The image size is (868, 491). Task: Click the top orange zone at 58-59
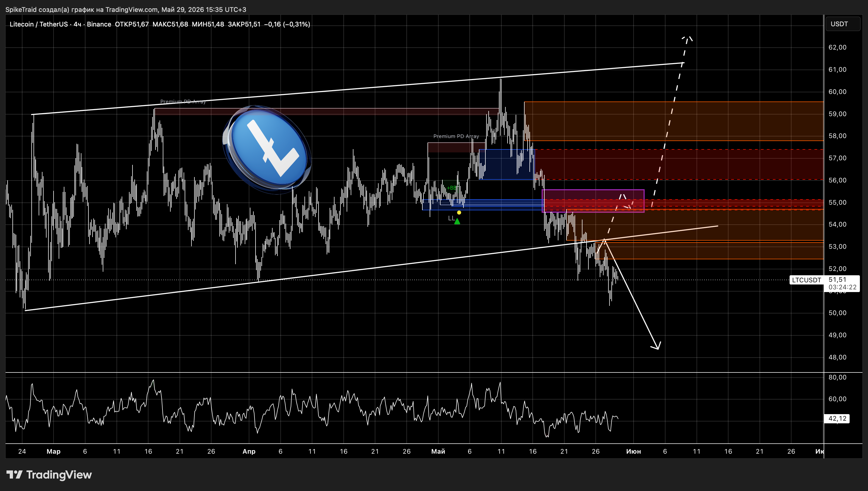[x=674, y=121]
